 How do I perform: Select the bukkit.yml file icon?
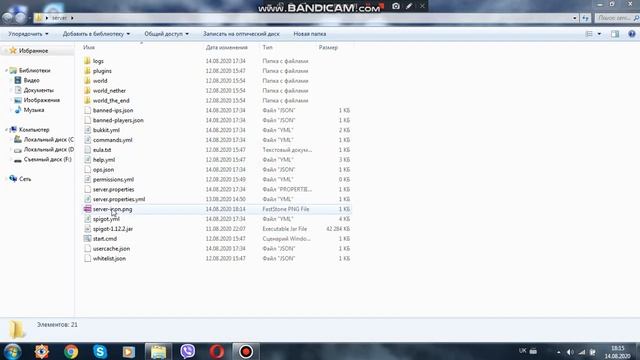pos(87,130)
